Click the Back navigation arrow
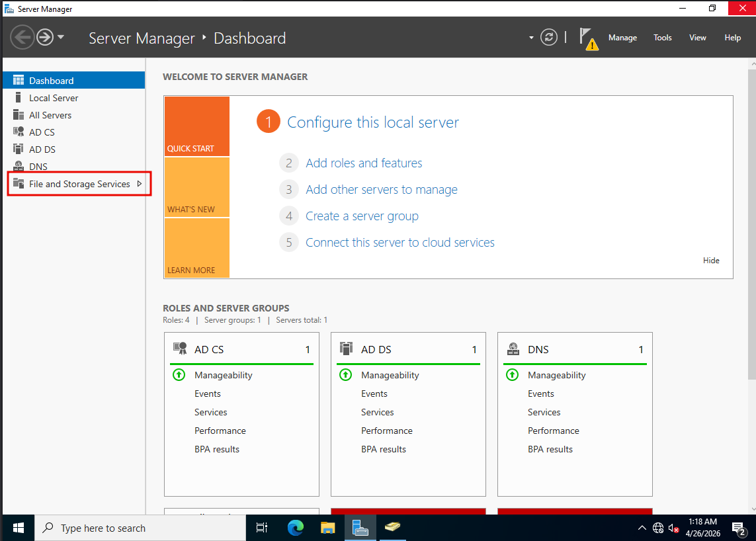The height and width of the screenshot is (541, 756). 22,37
